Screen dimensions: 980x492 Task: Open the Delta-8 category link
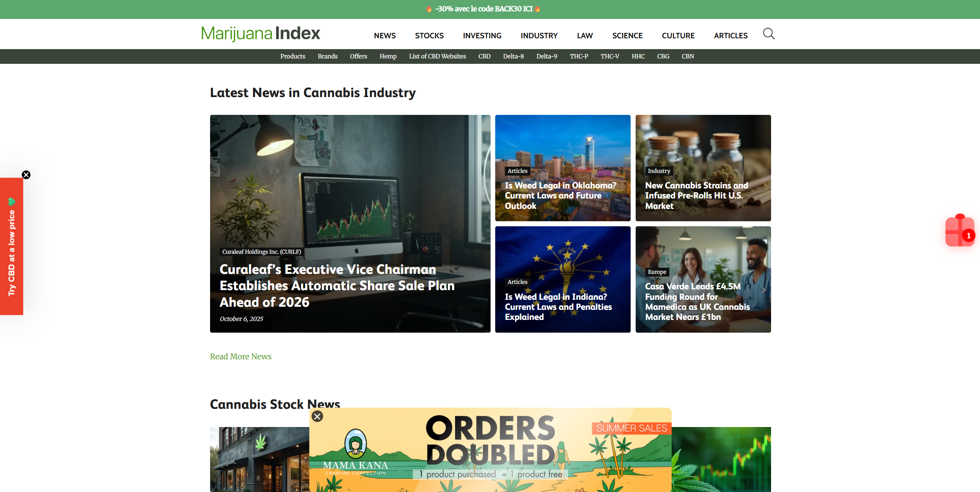pos(513,56)
